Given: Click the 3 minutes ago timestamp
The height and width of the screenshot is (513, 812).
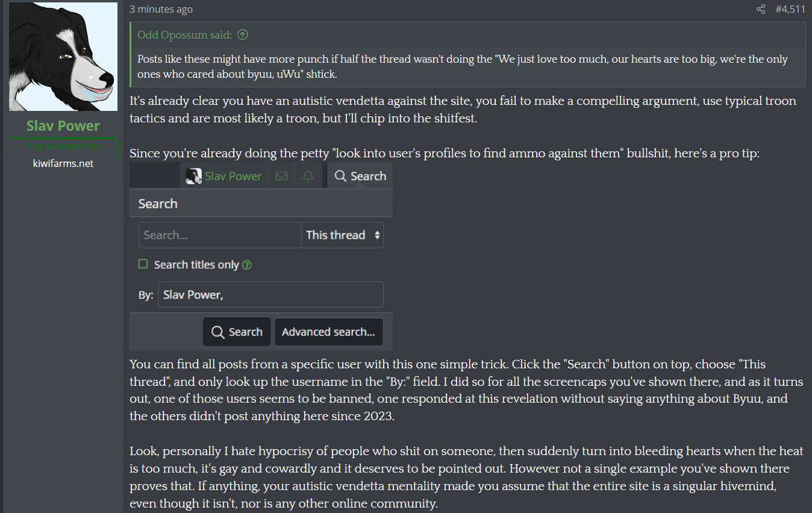Looking at the screenshot, I should [x=161, y=9].
